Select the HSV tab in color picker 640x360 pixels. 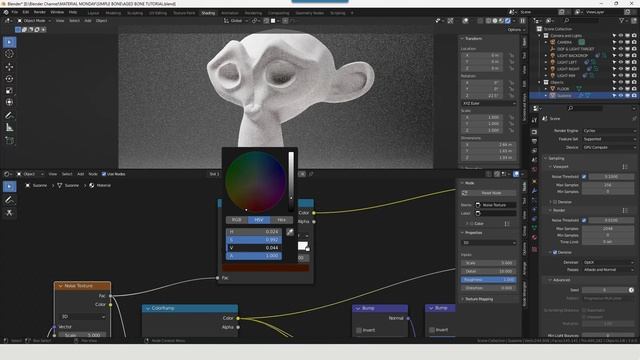pos(259,220)
